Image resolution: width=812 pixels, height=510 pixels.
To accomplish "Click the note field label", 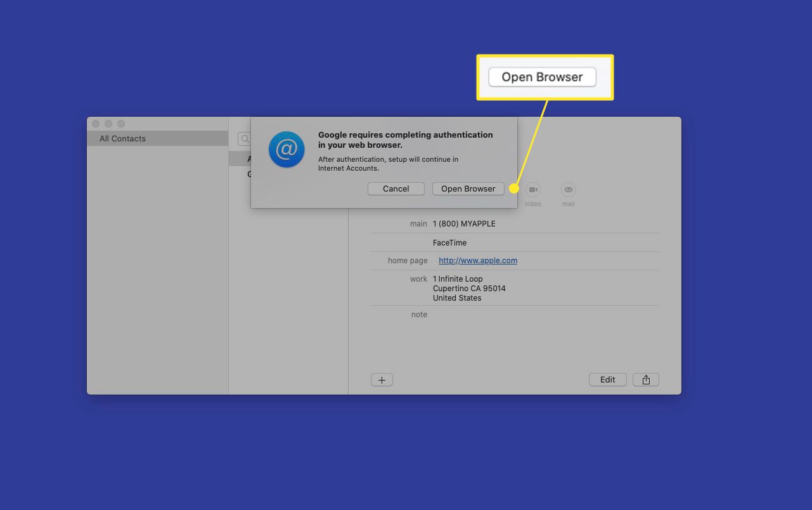I will pyautogui.click(x=419, y=314).
